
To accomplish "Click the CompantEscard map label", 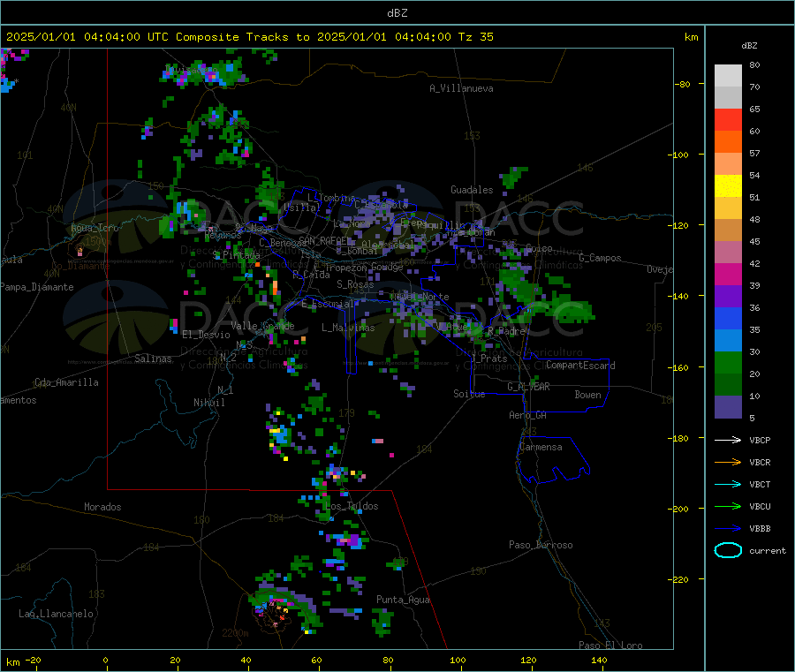I will (x=580, y=366).
